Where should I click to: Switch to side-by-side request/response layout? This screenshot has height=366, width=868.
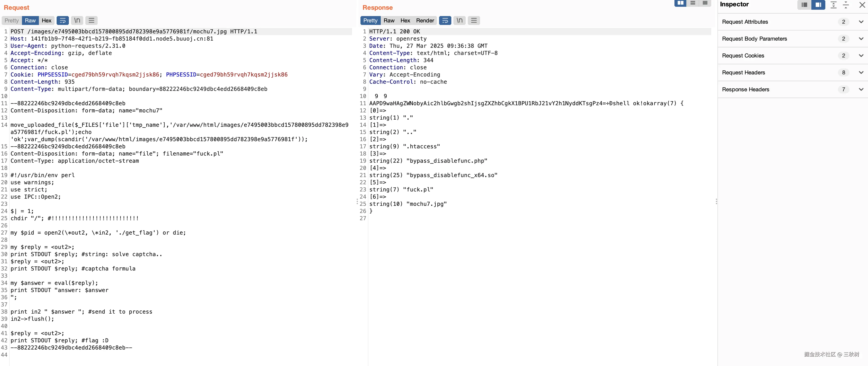point(680,3)
